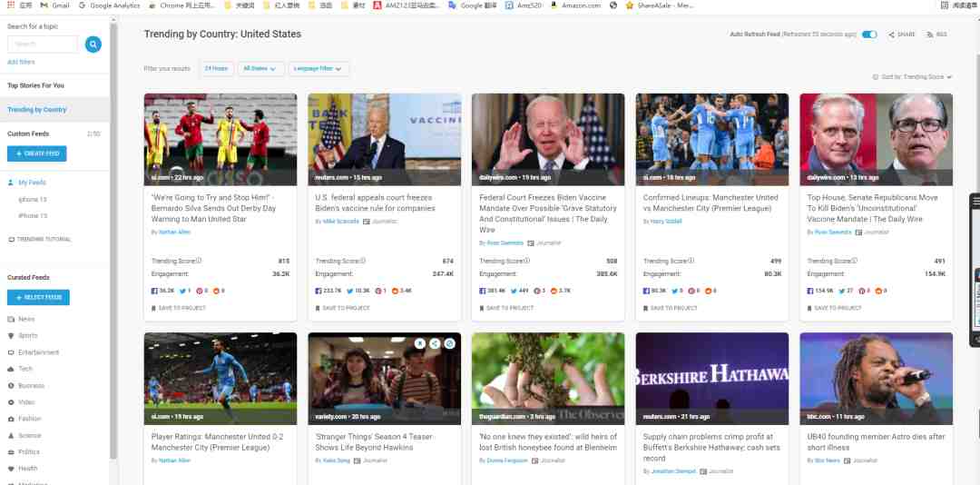Viewport: 980px width, 485px height.
Task: Open the Berkshire Hathaway thumbnail image
Action: point(712,379)
